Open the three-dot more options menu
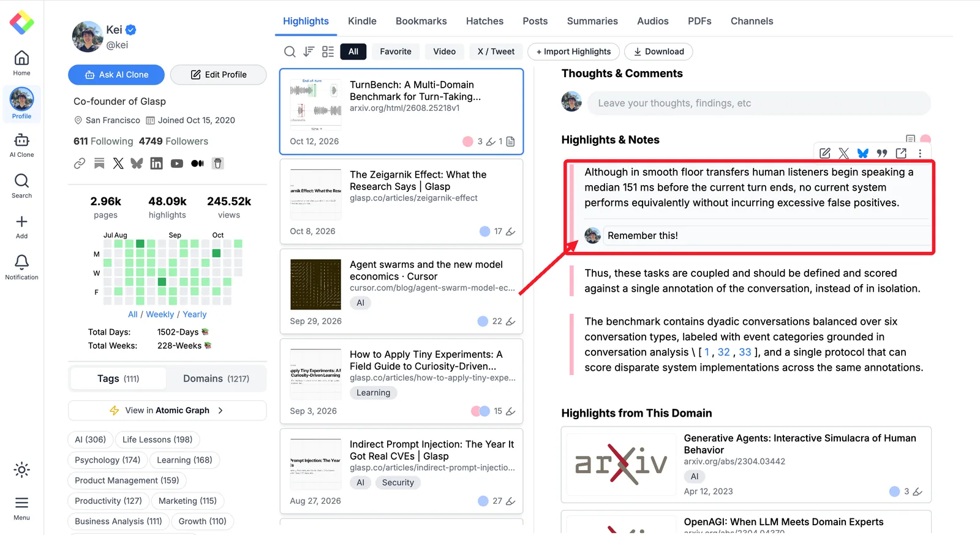The image size is (980, 535). (920, 153)
